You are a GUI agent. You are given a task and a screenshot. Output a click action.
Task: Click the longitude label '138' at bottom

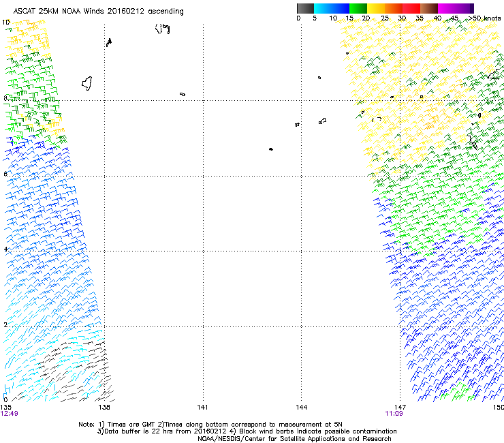point(104,408)
